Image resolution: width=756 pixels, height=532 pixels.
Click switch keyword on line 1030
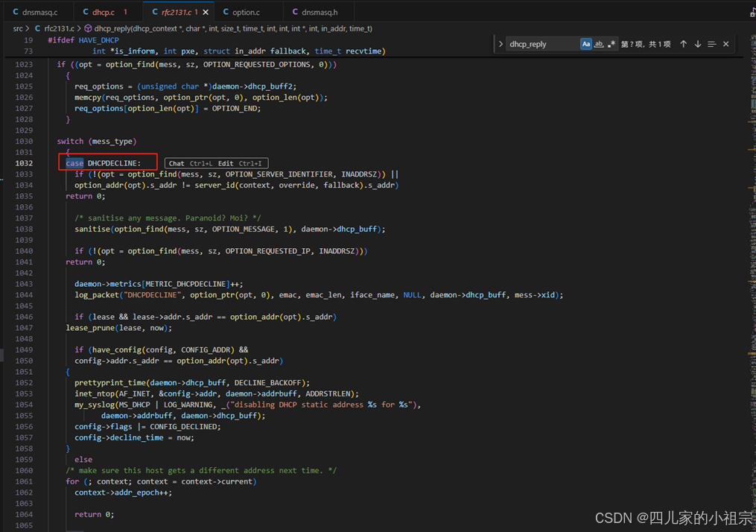tap(71, 142)
